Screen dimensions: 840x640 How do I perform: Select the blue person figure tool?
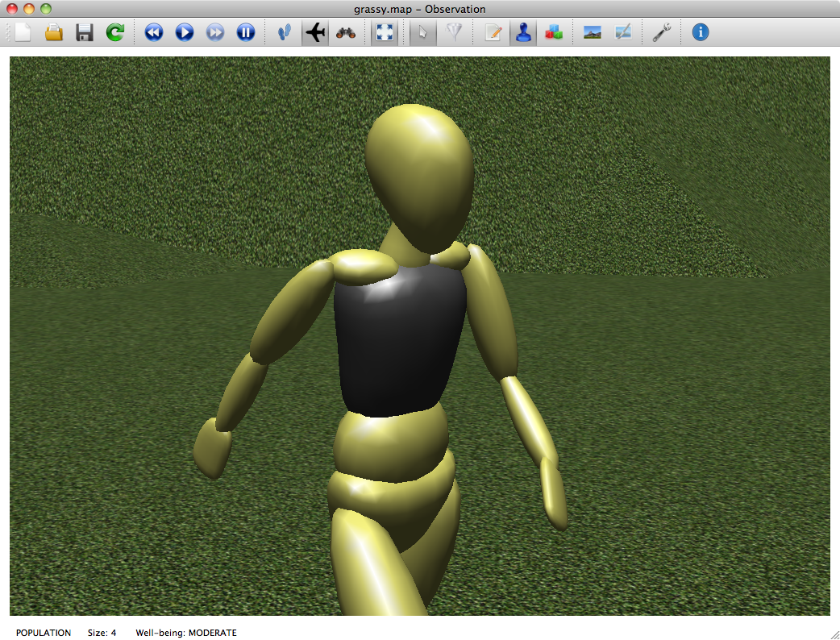pyautogui.click(x=523, y=32)
